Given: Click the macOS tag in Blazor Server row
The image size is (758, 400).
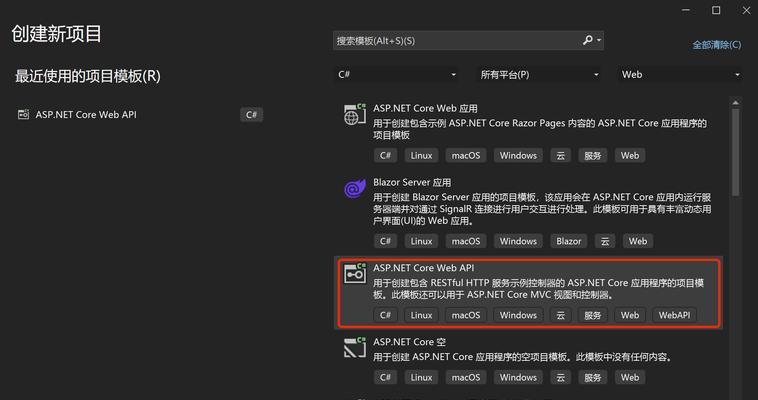Looking at the screenshot, I should (x=466, y=241).
